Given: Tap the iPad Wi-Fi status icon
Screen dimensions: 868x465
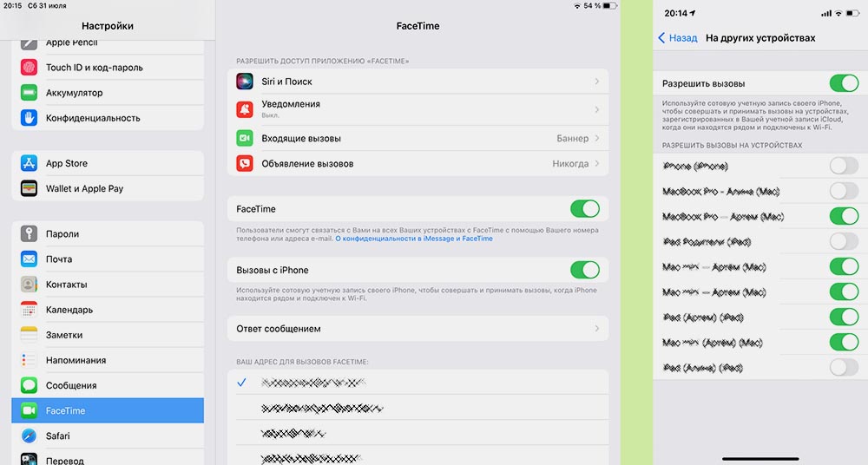Looking at the screenshot, I should (x=577, y=5).
